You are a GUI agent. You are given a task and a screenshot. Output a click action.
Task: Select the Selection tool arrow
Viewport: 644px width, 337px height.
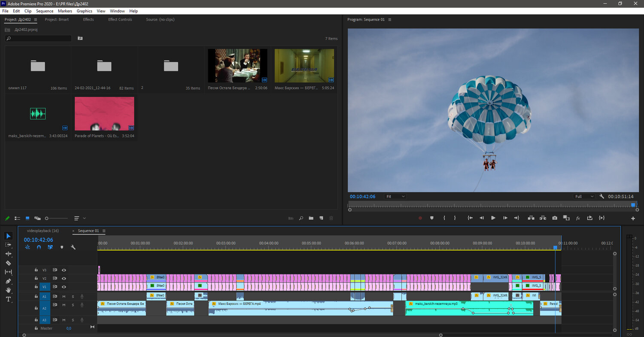tap(9, 236)
